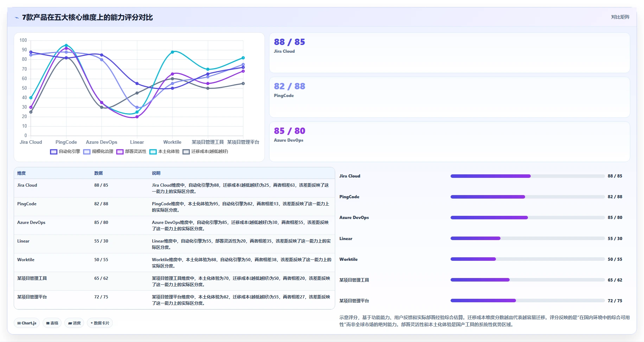Screen dimensions: 644x342
Task: Click the Azure DevOps progress bar
Action: tap(528, 218)
